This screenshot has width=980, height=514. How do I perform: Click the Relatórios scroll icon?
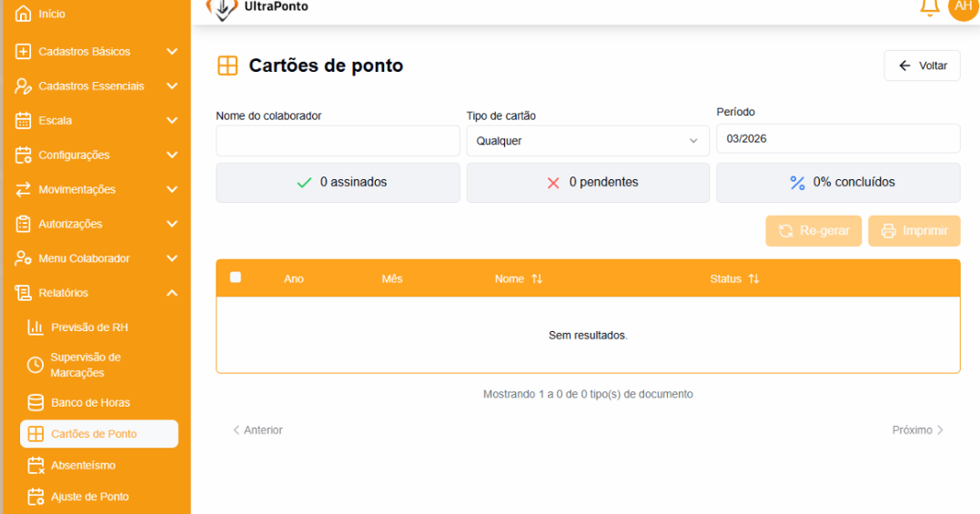coord(23,292)
